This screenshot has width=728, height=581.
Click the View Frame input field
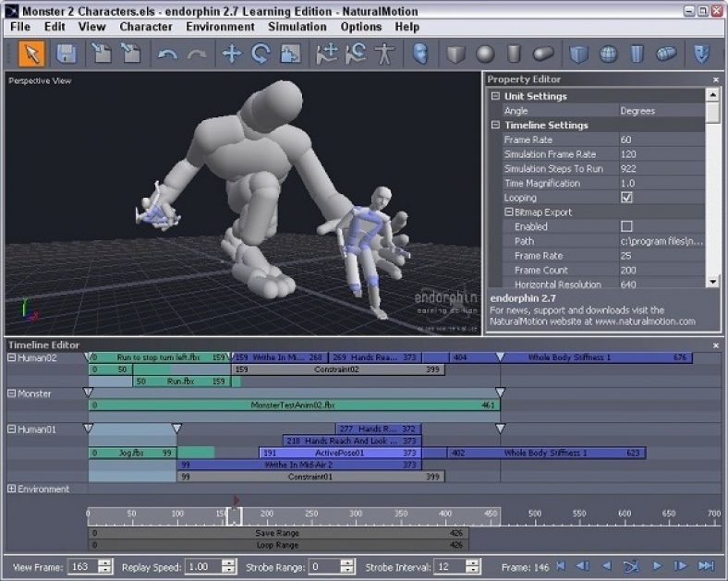coord(81,567)
